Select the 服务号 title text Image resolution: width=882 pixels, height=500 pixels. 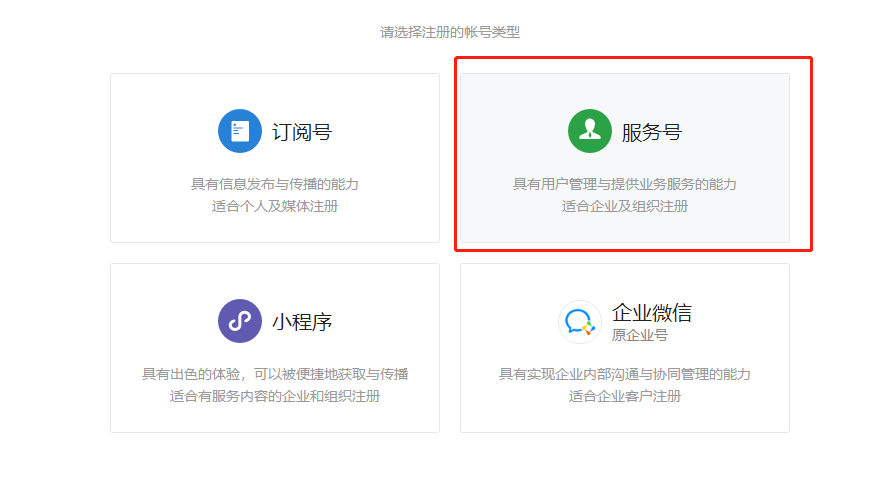click(x=652, y=132)
